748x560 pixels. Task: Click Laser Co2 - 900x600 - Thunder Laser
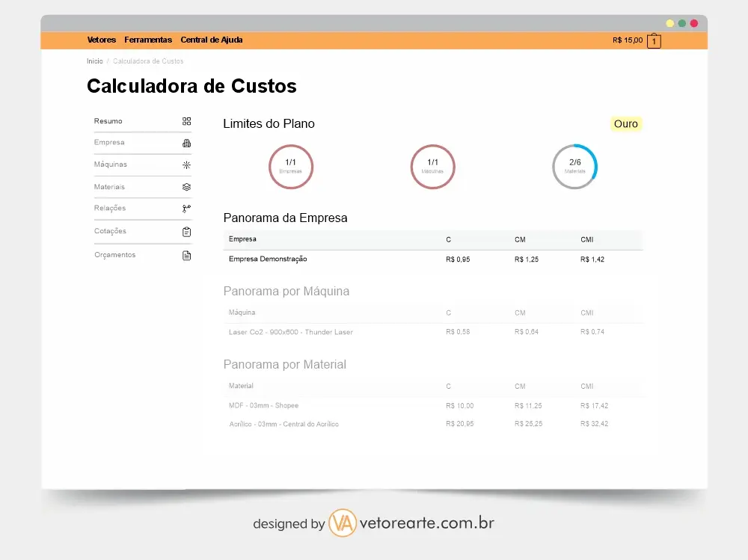pyautogui.click(x=291, y=332)
